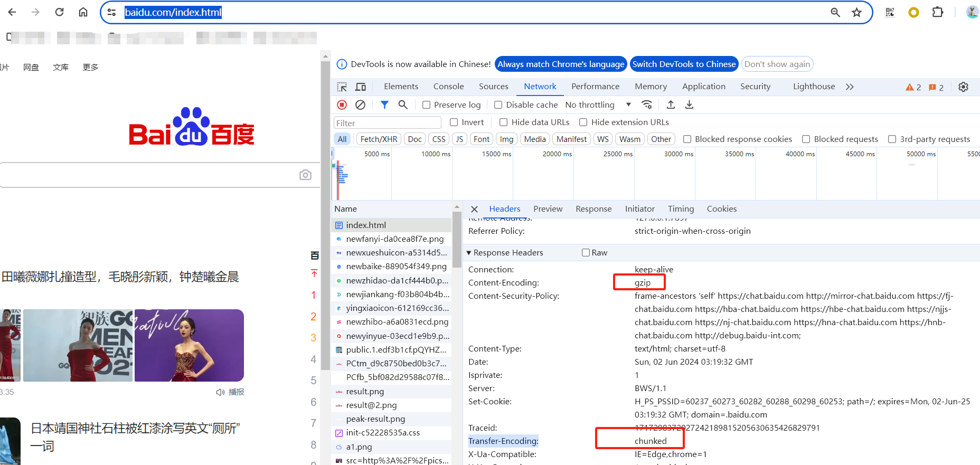The height and width of the screenshot is (465, 980).
Task: Open the home page icon
Action: (83, 12)
